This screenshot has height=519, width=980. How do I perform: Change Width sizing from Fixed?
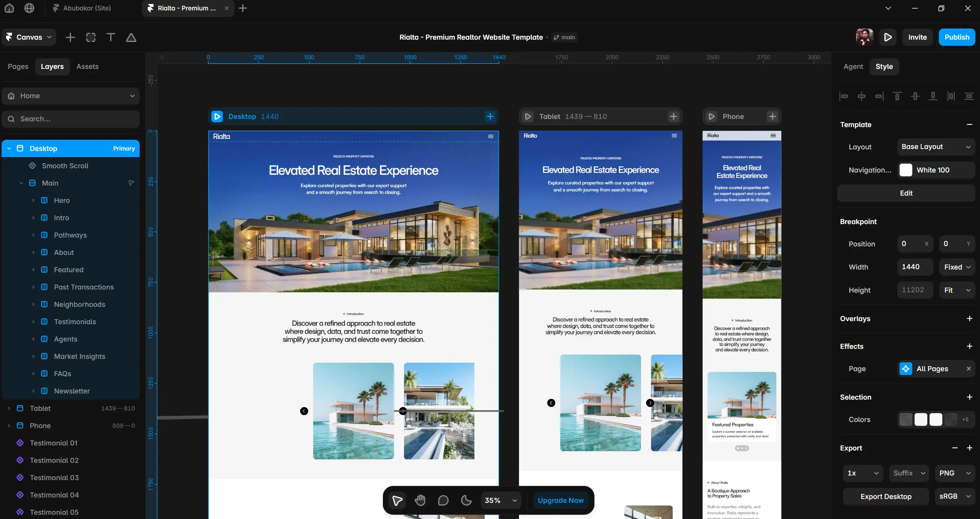click(x=957, y=267)
